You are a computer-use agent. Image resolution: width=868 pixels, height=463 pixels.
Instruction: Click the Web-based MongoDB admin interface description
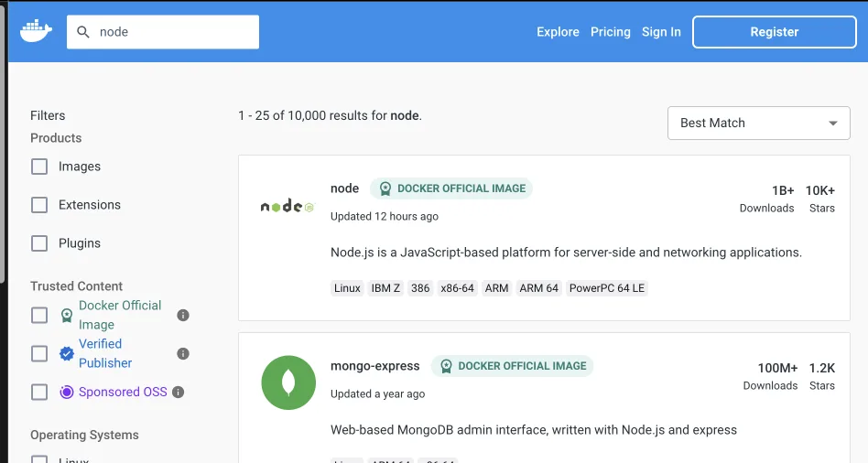coord(534,430)
